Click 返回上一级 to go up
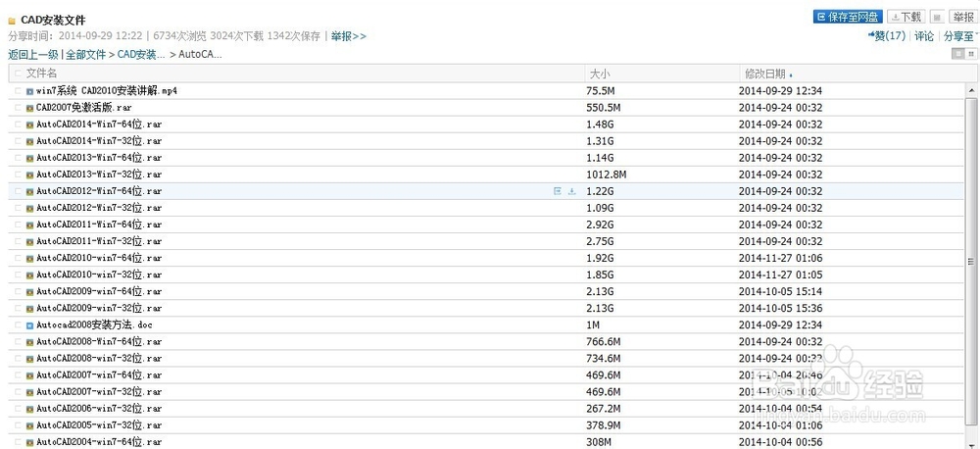The width and height of the screenshot is (980, 449). [x=33, y=54]
